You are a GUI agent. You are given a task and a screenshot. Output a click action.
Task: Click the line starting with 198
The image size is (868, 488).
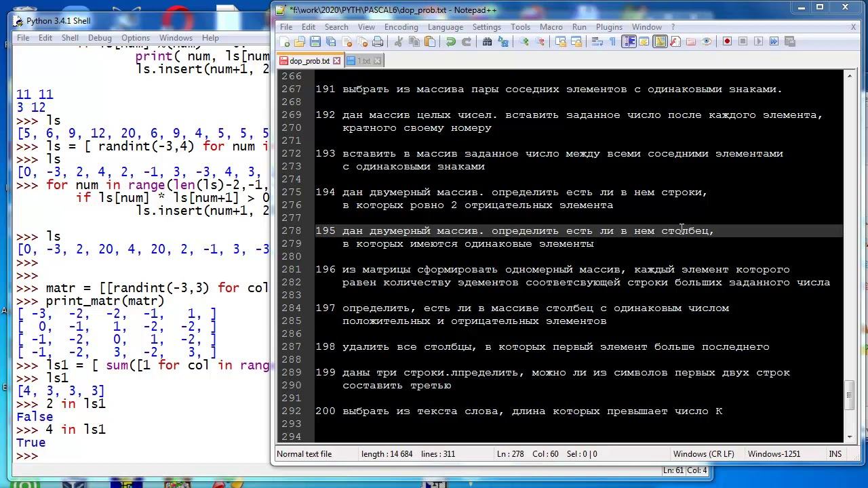point(542,346)
